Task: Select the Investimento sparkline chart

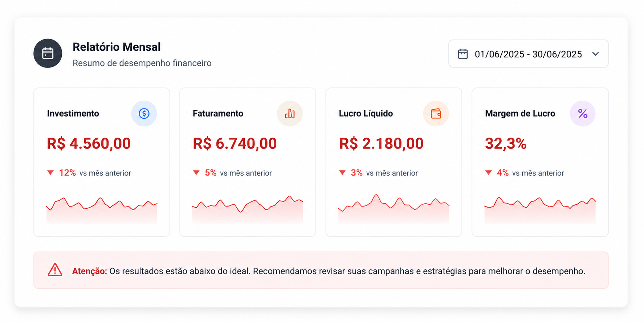Action: pos(102,210)
